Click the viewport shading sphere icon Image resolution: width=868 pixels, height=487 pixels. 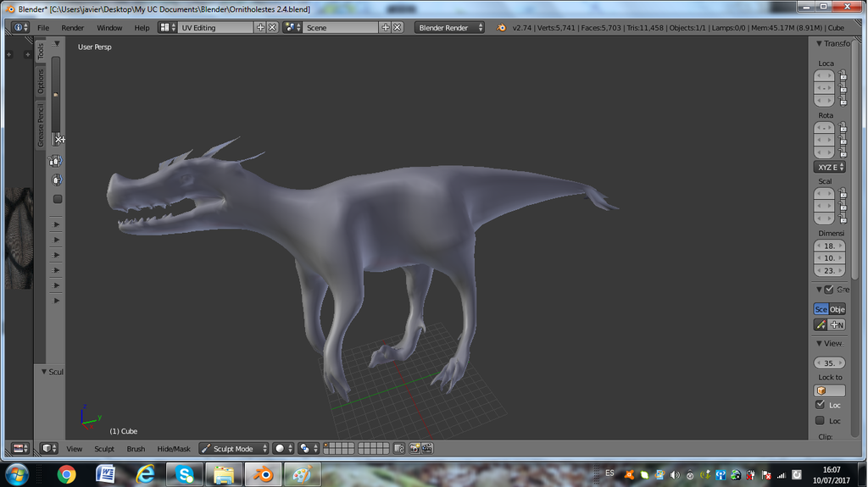[x=281, y=448]
